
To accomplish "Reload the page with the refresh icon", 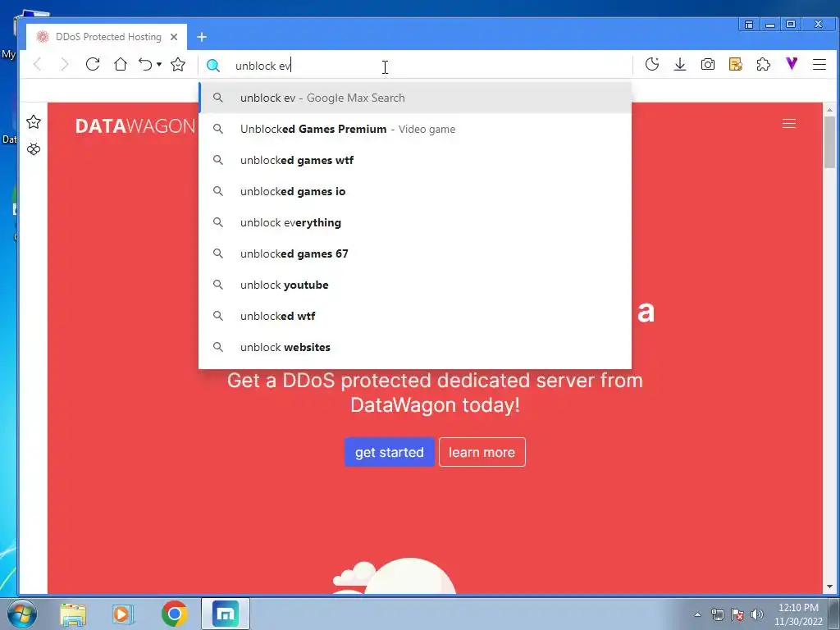I will 93,64.
